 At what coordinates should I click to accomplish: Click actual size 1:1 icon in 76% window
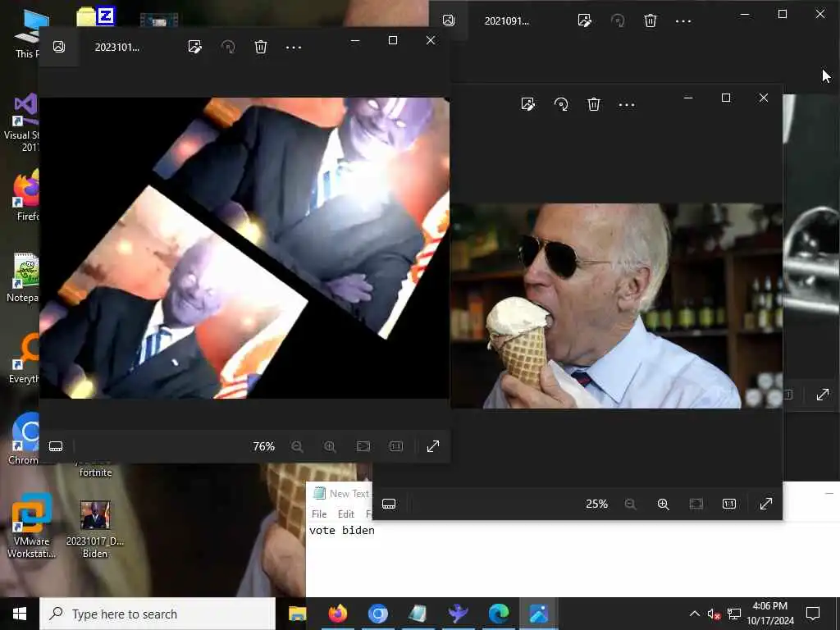pyautogui.click(x=396, y=446)
